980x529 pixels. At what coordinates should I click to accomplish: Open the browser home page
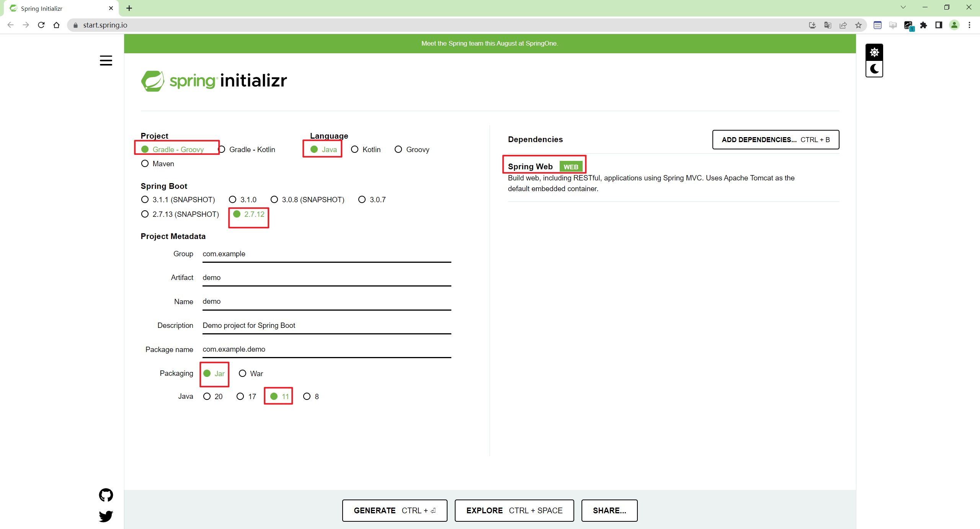click(x=57, y=25)
